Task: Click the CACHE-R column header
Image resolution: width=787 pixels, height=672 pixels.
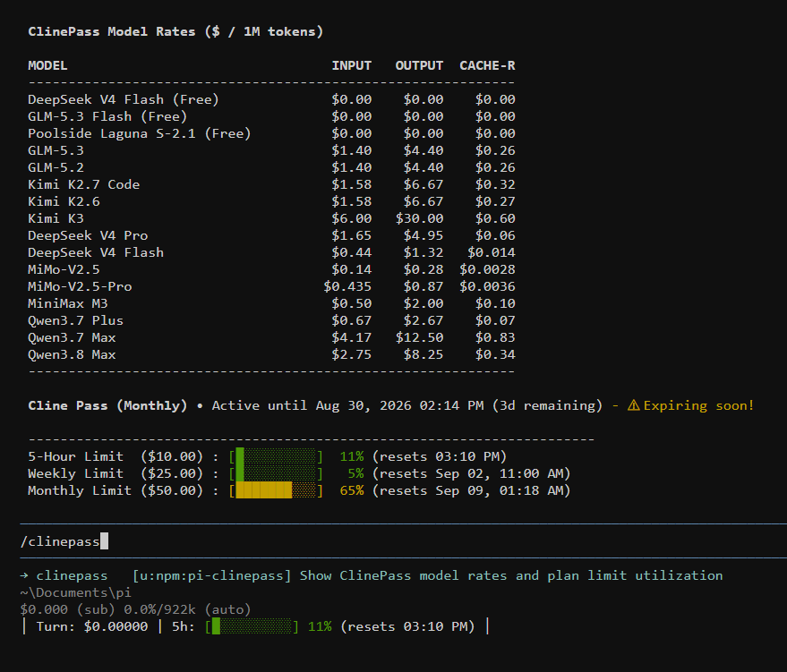Action: pyautogui.click(x=487, y=65)
